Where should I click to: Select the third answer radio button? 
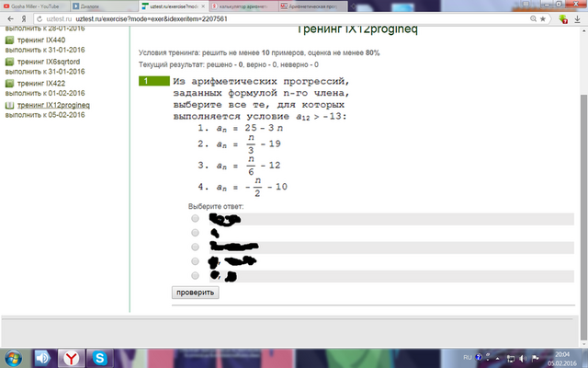point(195,247)
